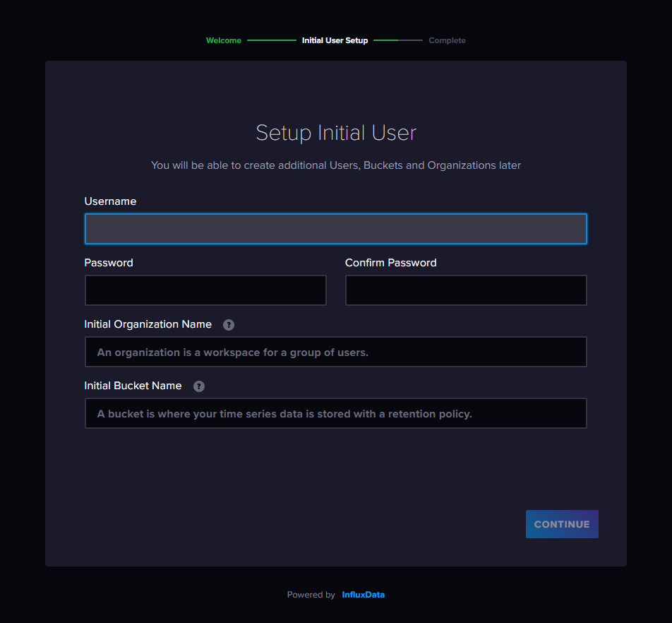Jump to the Complete step
The height and width of the screenshot is (623, 672).
[x=447, y=40]
